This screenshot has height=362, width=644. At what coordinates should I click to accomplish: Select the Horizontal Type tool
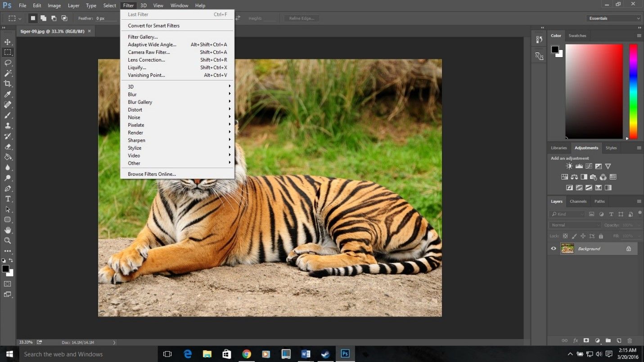point(8,198)
